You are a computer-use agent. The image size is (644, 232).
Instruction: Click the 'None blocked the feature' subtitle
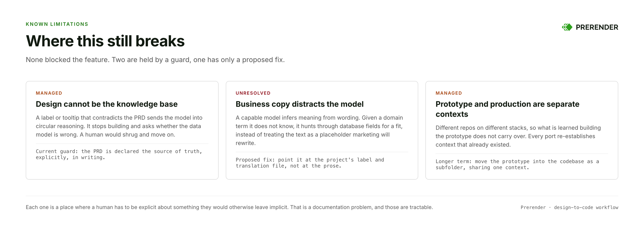coord(155,60)
